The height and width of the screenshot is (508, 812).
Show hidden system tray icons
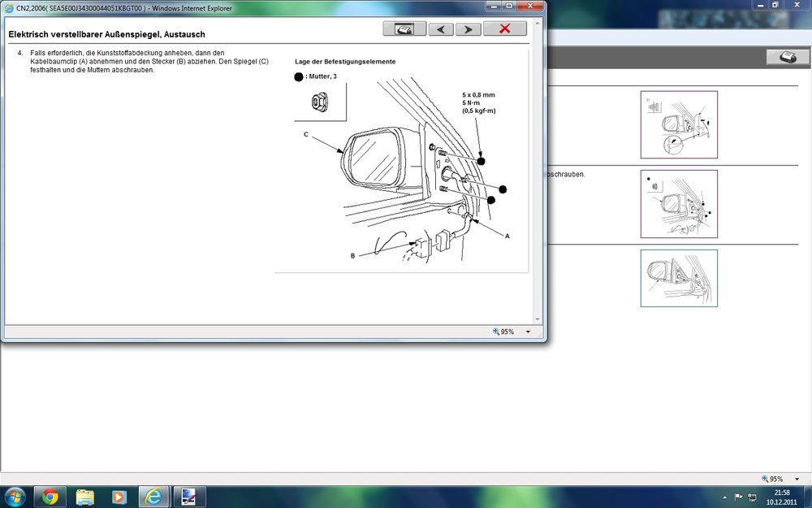724,496
